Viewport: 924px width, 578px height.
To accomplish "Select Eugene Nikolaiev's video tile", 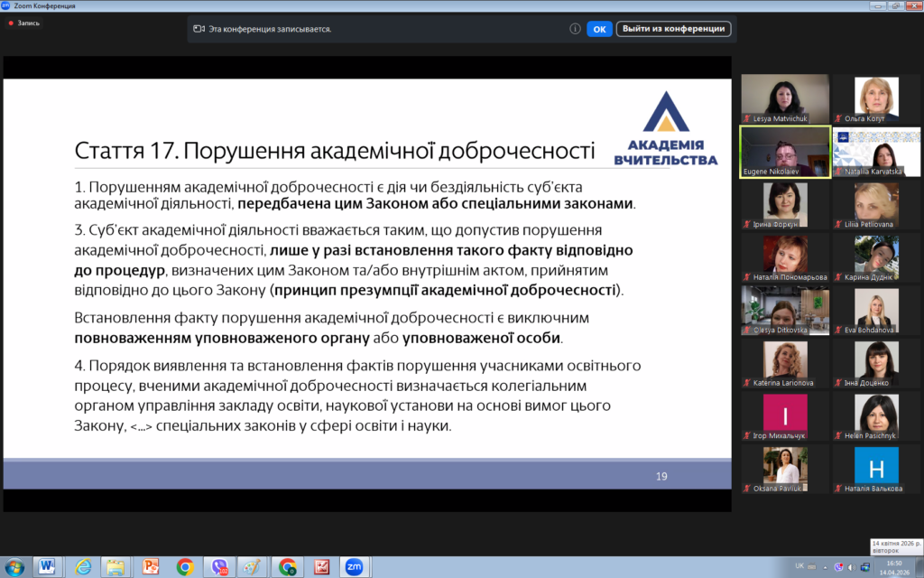I will click(x=785, y=152).
